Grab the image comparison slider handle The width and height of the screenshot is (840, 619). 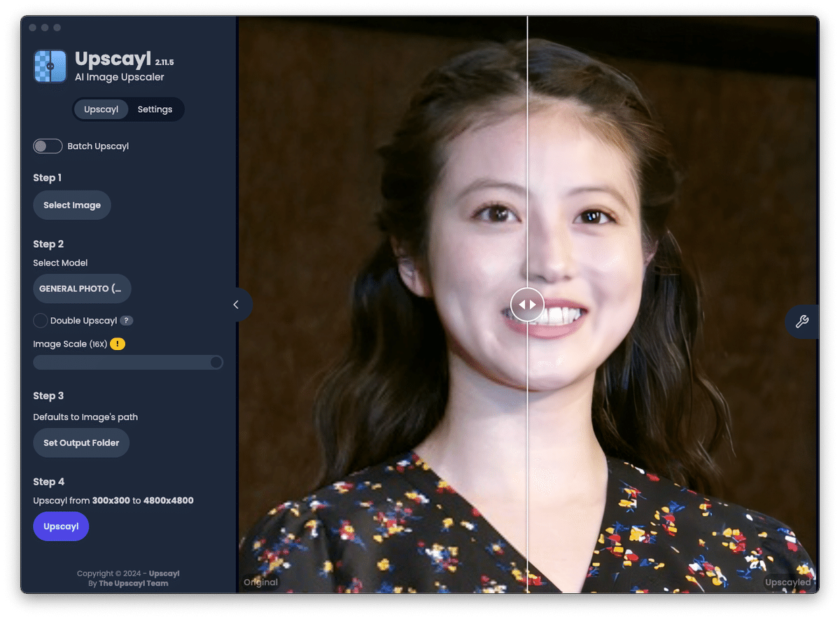(527, 305)
